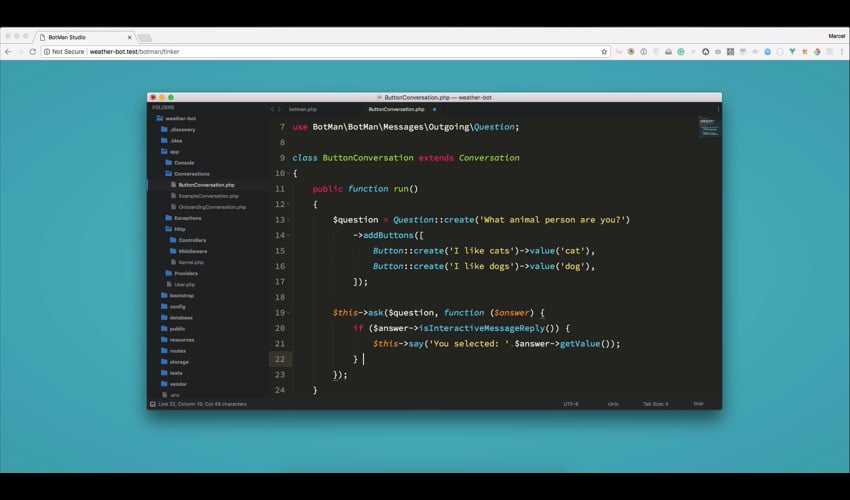850x500 pixels.
Task: Open the Not Secure site info
Action: pos(64,52)
